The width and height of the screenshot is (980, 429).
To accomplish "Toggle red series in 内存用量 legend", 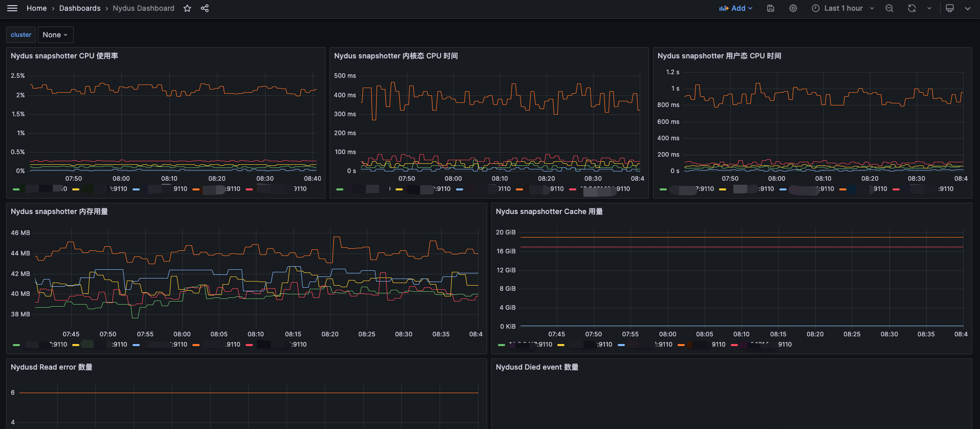I will (x=249, y=345).
